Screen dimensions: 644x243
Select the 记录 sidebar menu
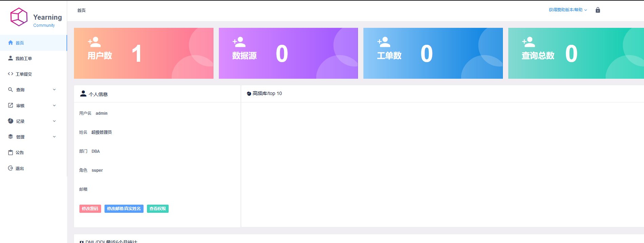[33, 121]
